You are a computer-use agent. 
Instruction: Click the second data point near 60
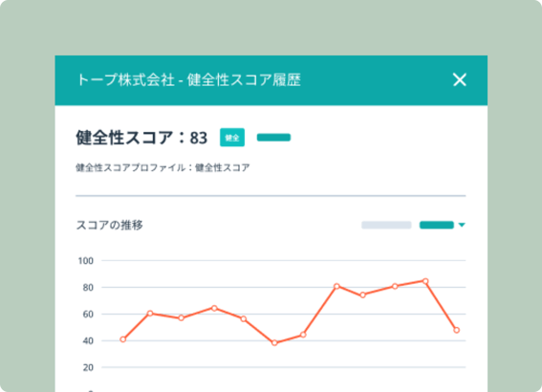pos(150,314)
